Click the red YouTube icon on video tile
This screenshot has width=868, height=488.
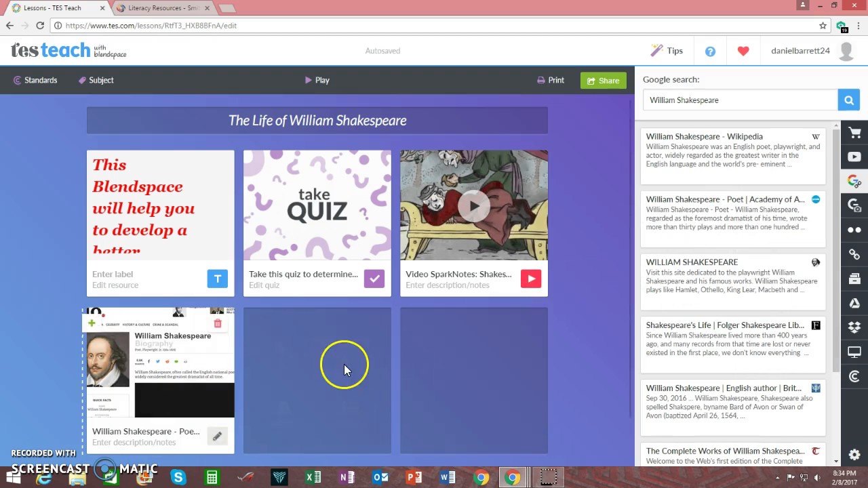(531, 279)
